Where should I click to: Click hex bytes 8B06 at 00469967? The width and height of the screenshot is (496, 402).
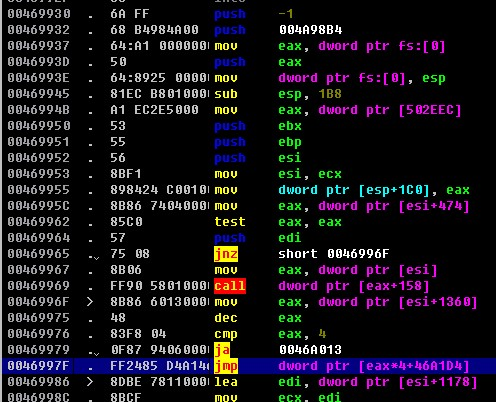pyautogui.click(x=126, y=270)
